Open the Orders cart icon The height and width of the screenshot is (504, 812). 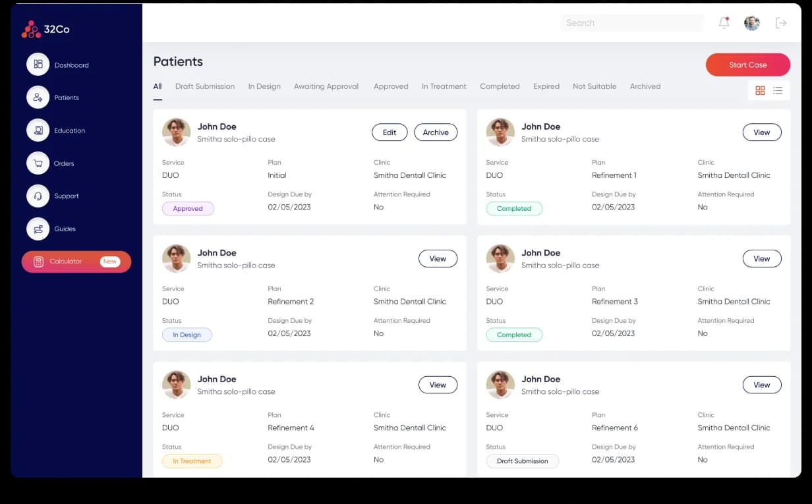click(x=38, y=163)
